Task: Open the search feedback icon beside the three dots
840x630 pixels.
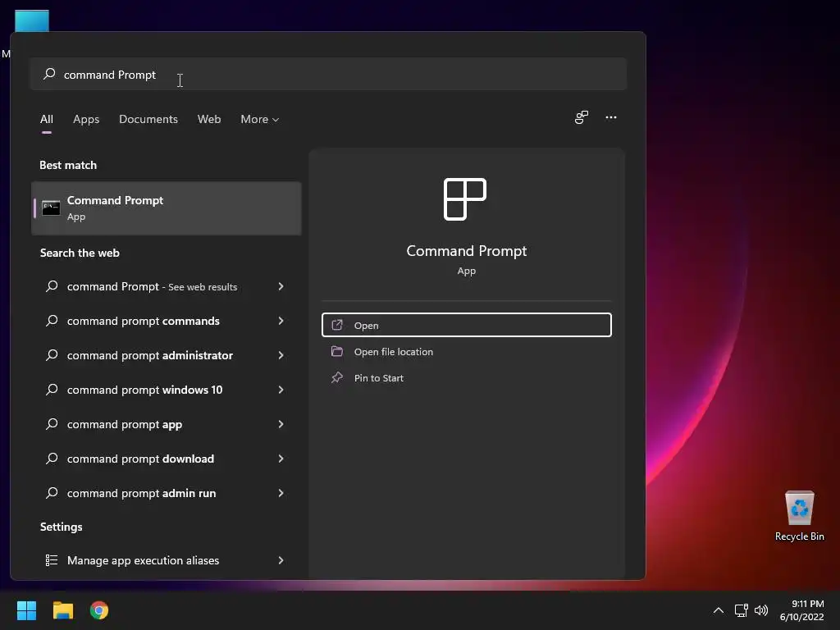Action: tap(582, 117)
